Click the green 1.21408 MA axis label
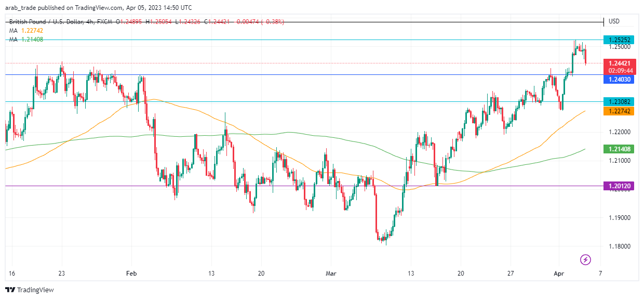Image resolution: width=644 pixels, height=299 pixels. [619, 149]
